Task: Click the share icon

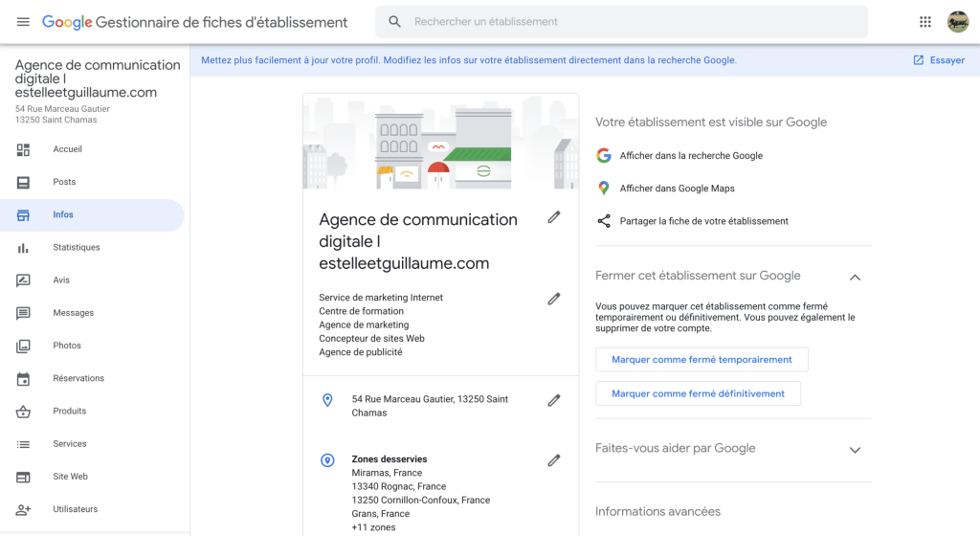Action: (x=604, y=221)
